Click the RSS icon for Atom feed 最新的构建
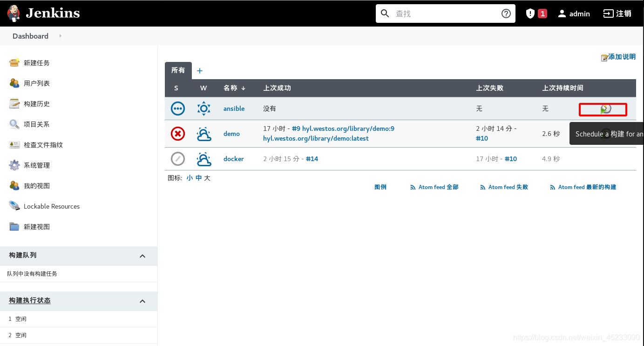 coord(552,187)
